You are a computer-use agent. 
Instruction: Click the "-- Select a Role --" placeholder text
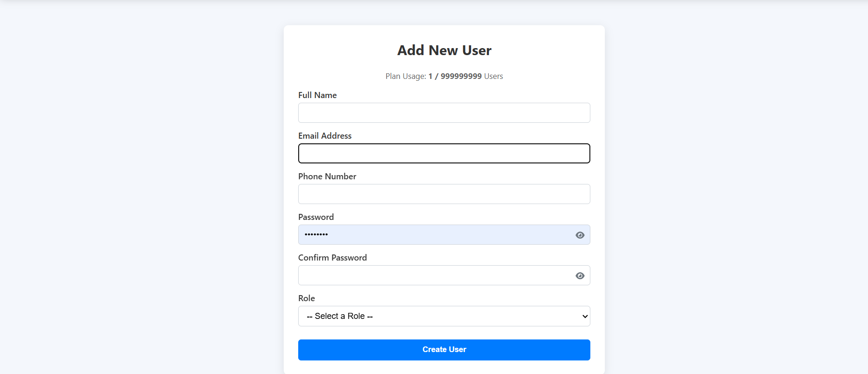(340, 316)
